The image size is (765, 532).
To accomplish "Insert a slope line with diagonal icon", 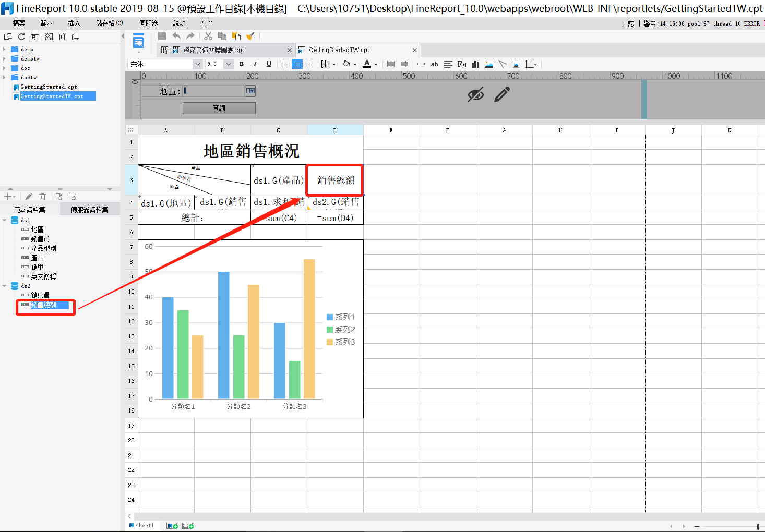I will tap(503, 64).
